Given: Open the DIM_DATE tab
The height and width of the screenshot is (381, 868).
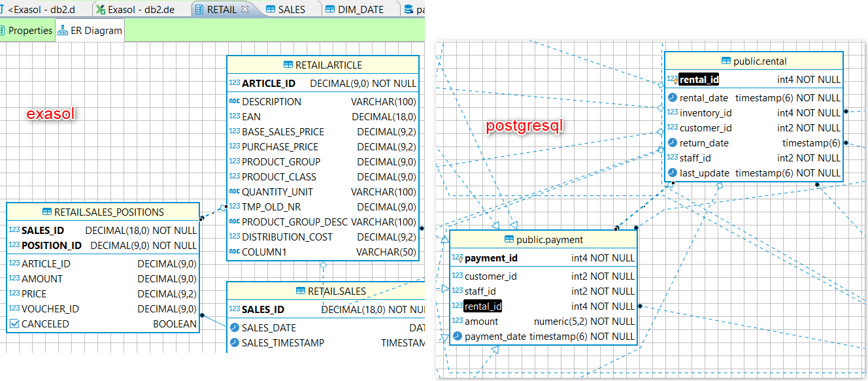Looking at the screenshot, I should pos(359,8).
